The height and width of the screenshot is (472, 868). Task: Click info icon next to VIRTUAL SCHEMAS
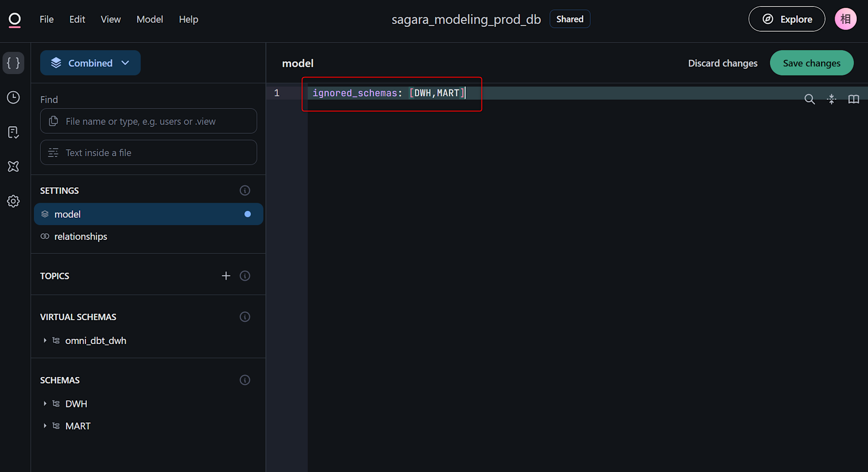click(x=245, y=317)
